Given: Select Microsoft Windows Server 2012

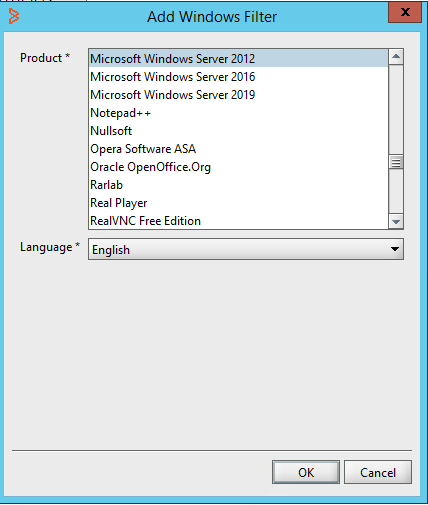Looking at the screenshot, I should pyautogui.click(x=239, y=59).
